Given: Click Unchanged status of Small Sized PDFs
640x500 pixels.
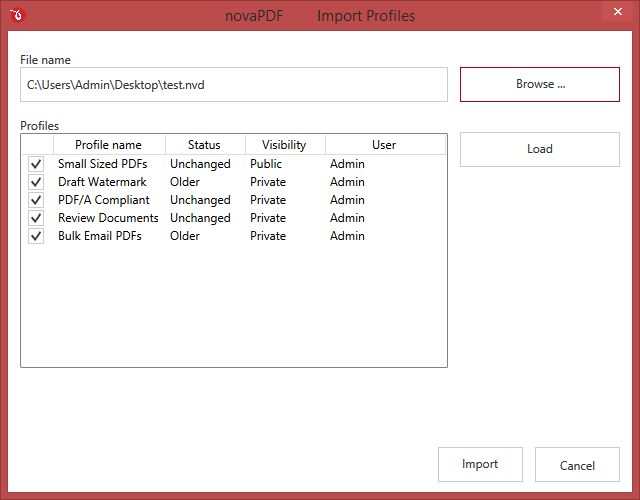Looking at the screenshot, I should 200,164.
